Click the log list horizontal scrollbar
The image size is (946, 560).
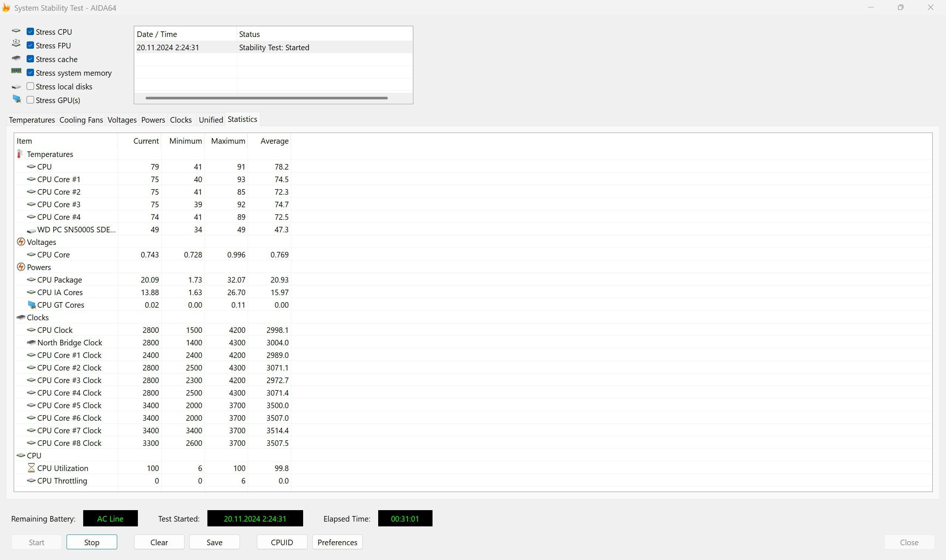(x=266, y=98)
